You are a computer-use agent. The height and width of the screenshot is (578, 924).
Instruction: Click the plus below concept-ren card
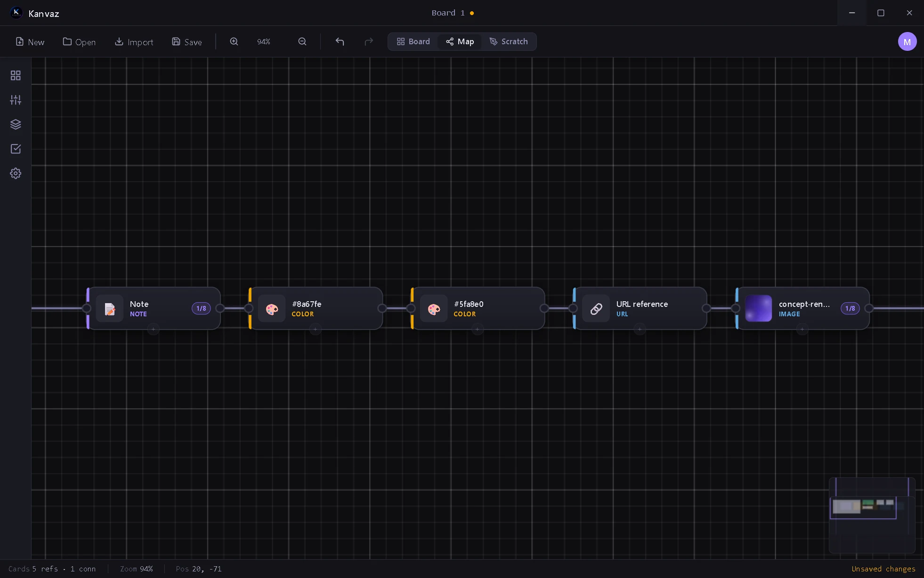click(x=802, y=329)
